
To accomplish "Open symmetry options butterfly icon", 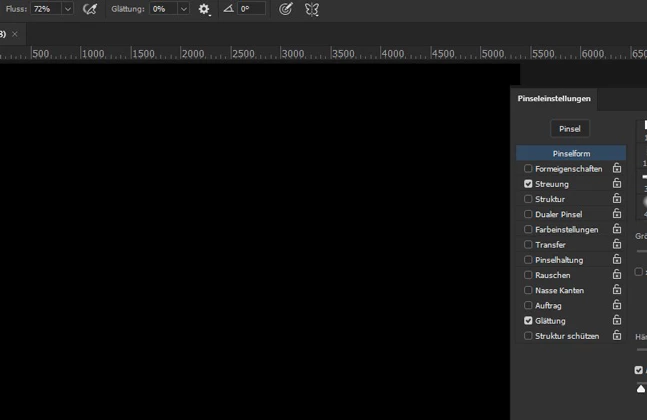I will click(x=312, y=9).
